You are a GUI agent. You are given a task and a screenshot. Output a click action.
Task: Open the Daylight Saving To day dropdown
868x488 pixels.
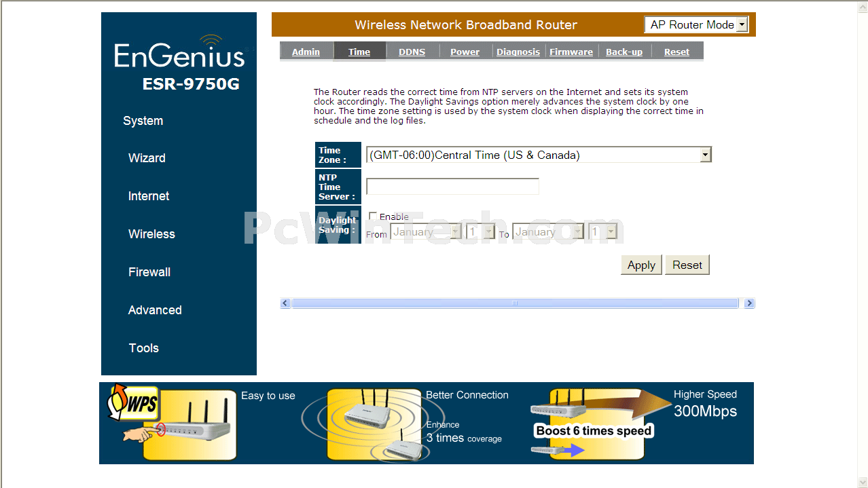point(602,232)
